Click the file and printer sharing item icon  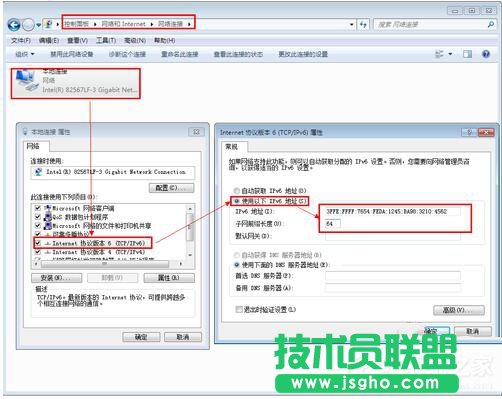[x=48, y=226]
